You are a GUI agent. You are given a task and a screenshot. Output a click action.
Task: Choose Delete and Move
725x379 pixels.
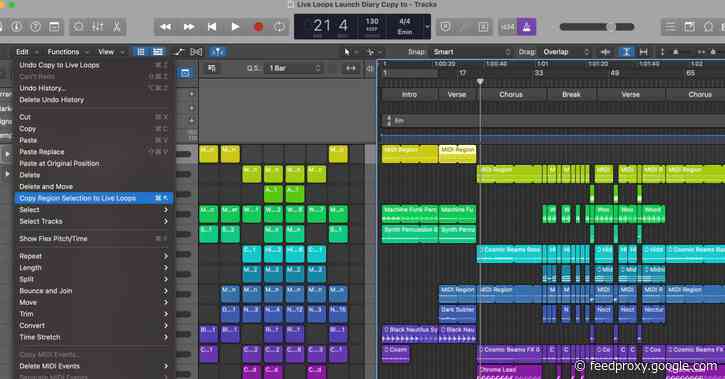point(94,187)
